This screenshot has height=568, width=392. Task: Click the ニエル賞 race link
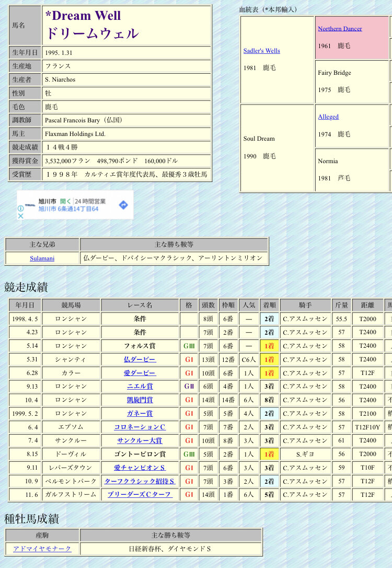click(x=140, y=387)
